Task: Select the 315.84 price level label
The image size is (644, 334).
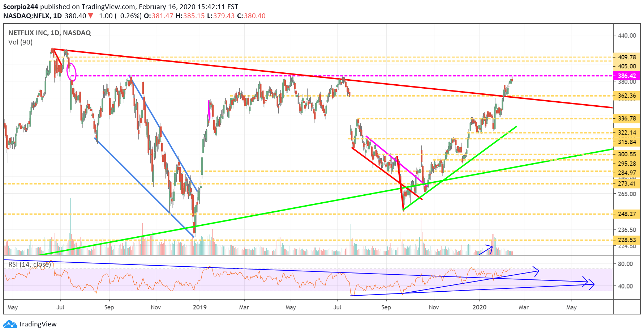Action: [627, 142]
